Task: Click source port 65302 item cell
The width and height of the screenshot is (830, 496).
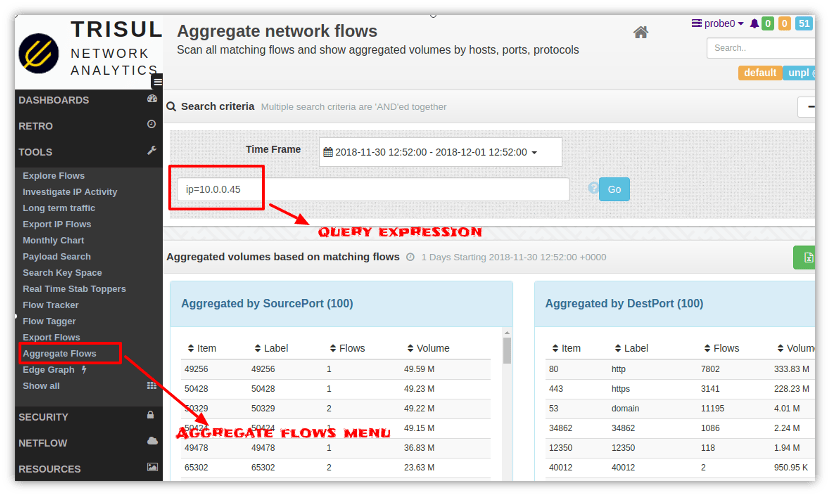Action: click(x=196, y=467)
